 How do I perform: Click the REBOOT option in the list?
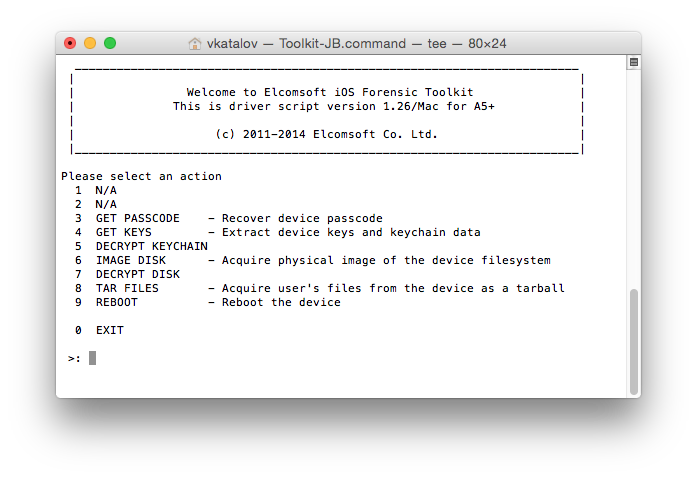pyautogui.click(x=116, y=302)
